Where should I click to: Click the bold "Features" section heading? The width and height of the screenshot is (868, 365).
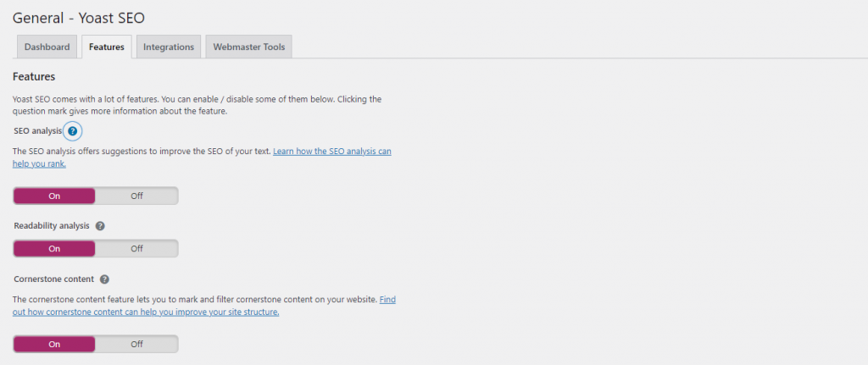coord(34,76)
